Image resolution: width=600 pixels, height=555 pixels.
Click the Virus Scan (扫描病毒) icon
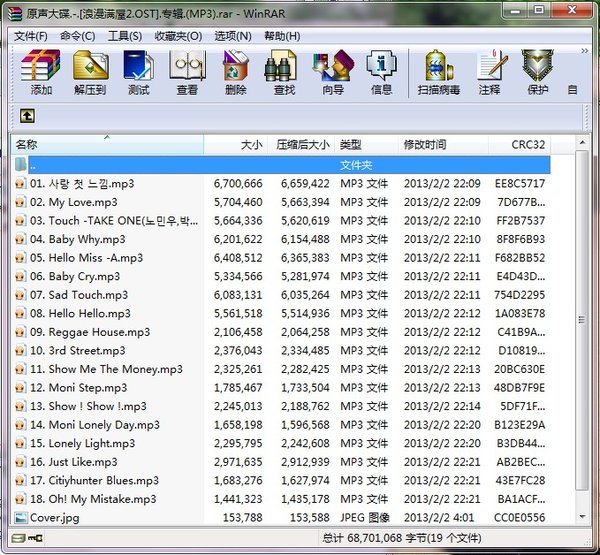(x=439, y=72)
